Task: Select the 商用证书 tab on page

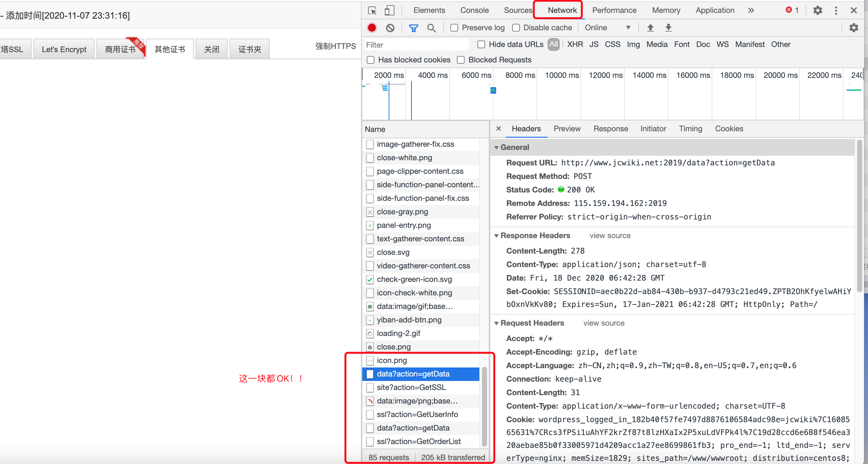Action: 120,49
